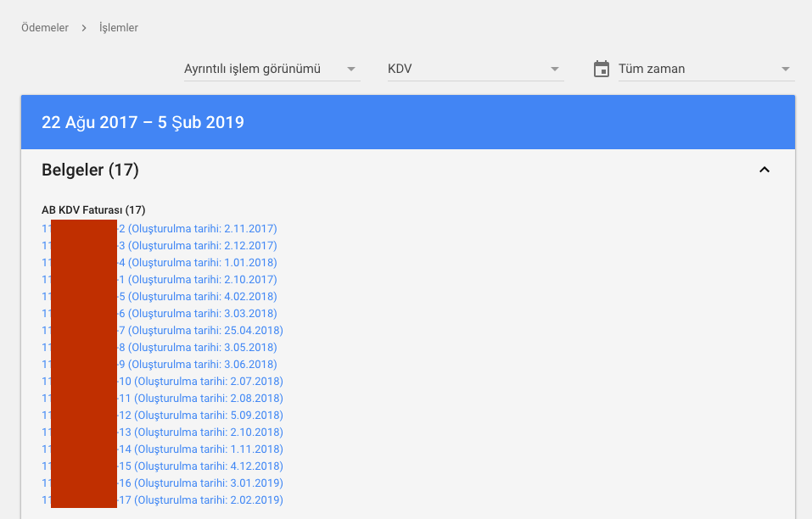The image size is (812, 519).
Task: Click the calendar icon beside Tüm zaman
Action: click(x=602, y=69)
